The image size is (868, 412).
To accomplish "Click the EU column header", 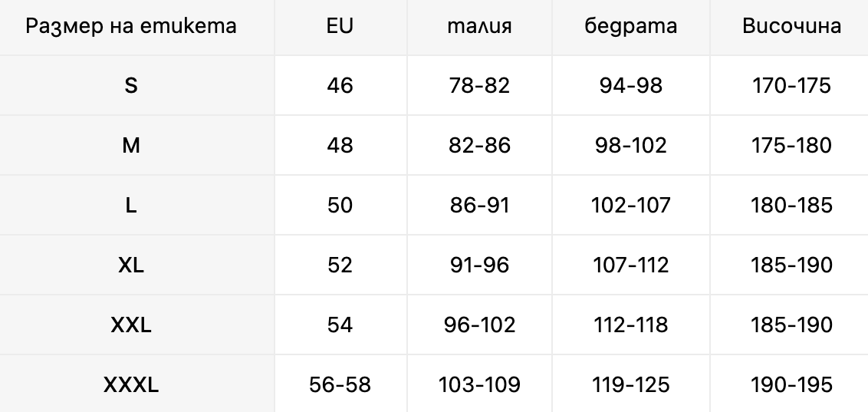I will [x=340, y=26].
